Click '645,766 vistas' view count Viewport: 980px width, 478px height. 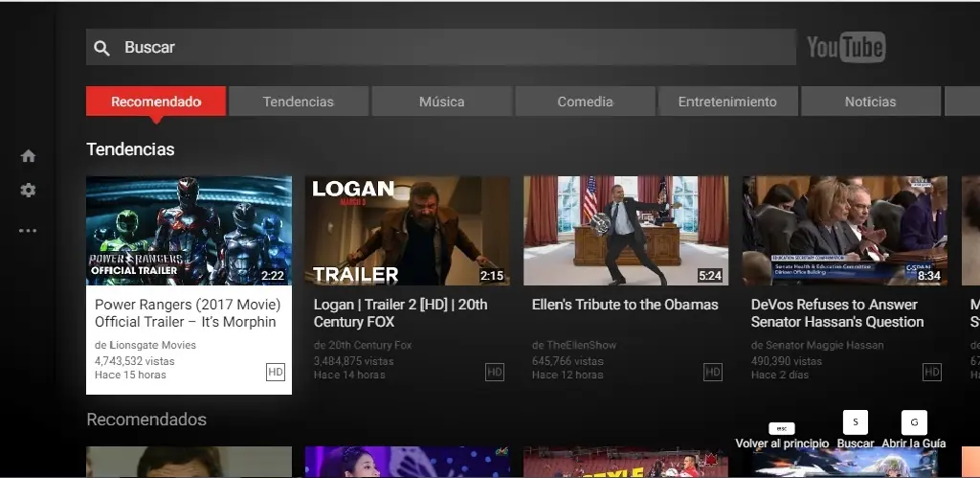(x=568, y=362)
